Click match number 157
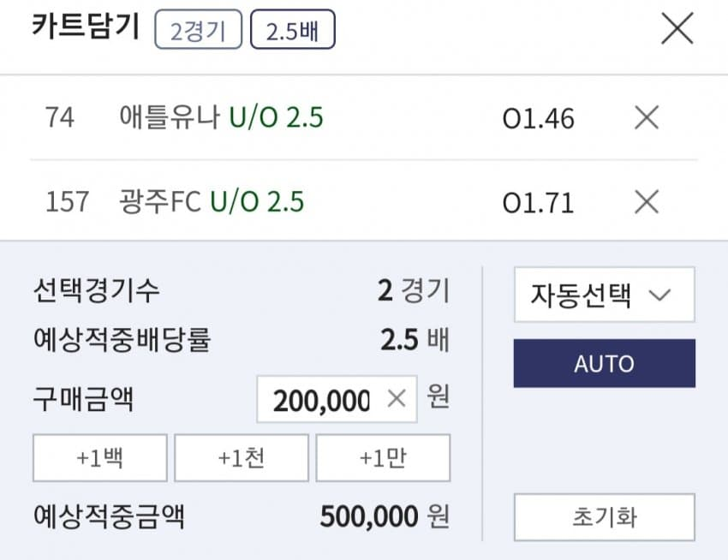 tap(67, 202)
